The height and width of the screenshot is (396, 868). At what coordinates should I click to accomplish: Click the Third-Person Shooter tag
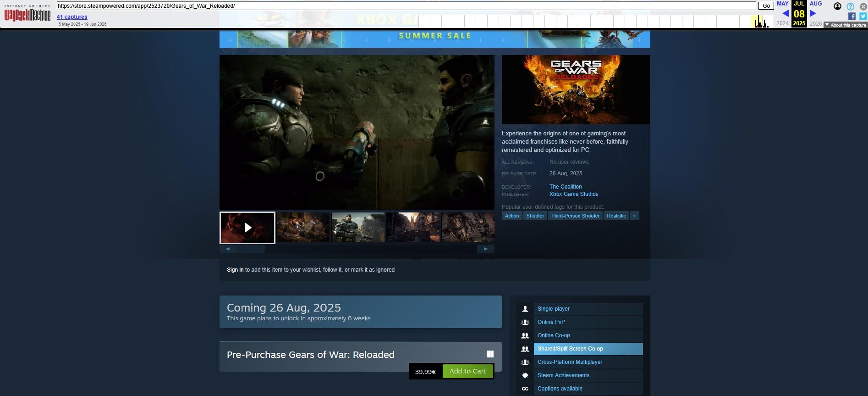(x=575, y=216)
